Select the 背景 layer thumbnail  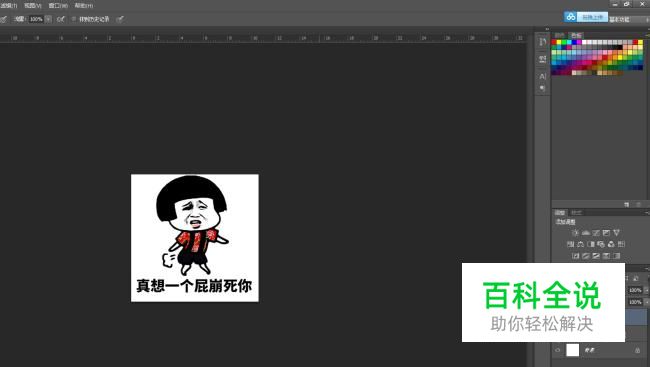click(x=572, y=350)
